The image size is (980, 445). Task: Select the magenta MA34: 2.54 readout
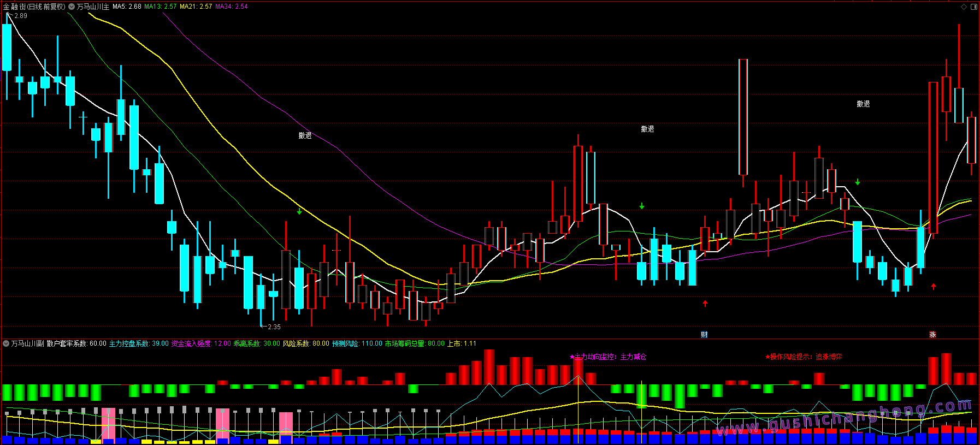pyautogui.click(x=231, y=7)
